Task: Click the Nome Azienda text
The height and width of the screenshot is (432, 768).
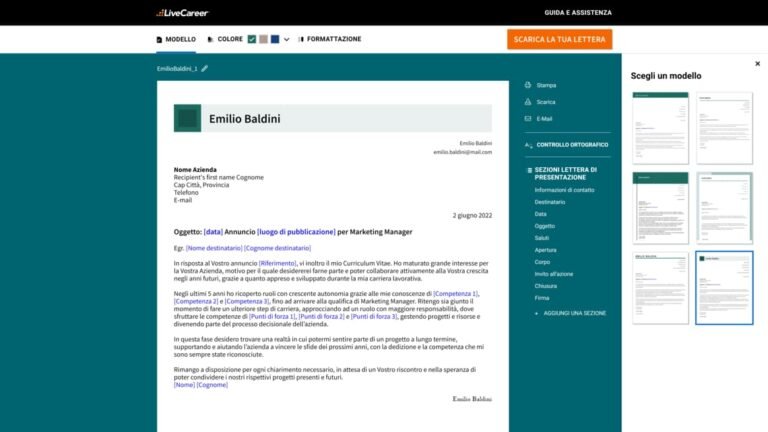Action: point(195,169)
